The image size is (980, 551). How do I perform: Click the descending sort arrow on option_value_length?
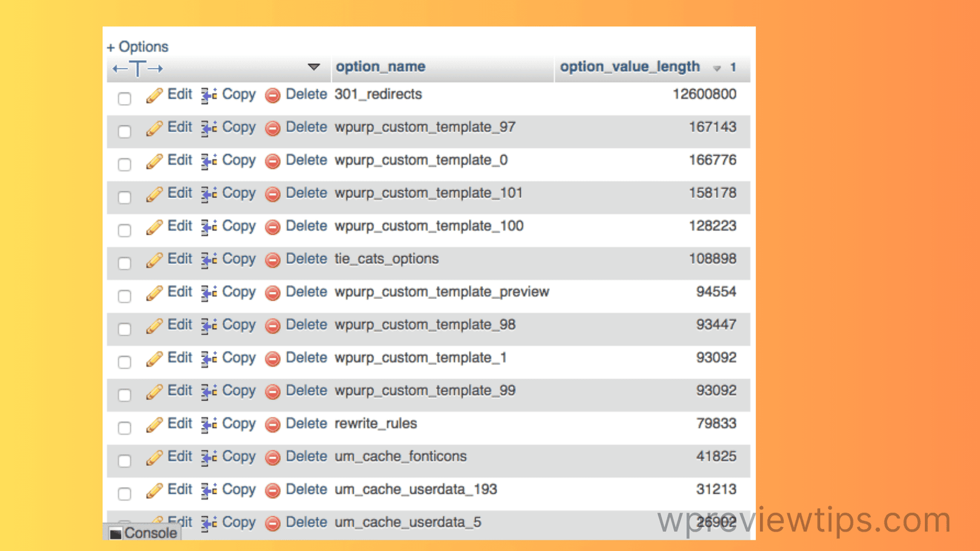coord(717,69)
